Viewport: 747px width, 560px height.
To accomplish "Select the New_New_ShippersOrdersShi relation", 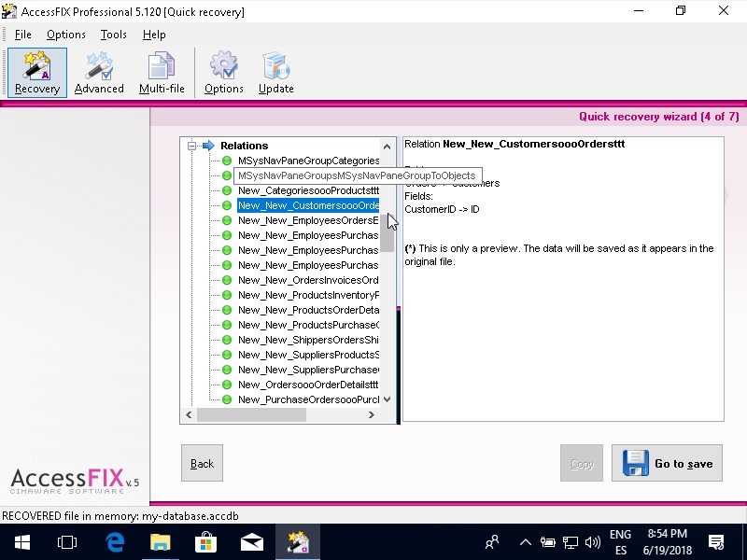I will [308, 340].
